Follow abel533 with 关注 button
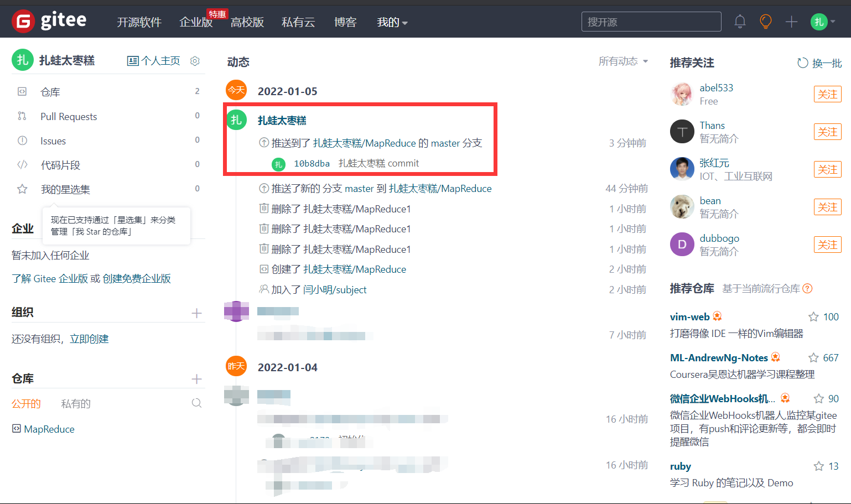This screenshot has width=851, height=504. pyautogui.click(x=827, y=94)
